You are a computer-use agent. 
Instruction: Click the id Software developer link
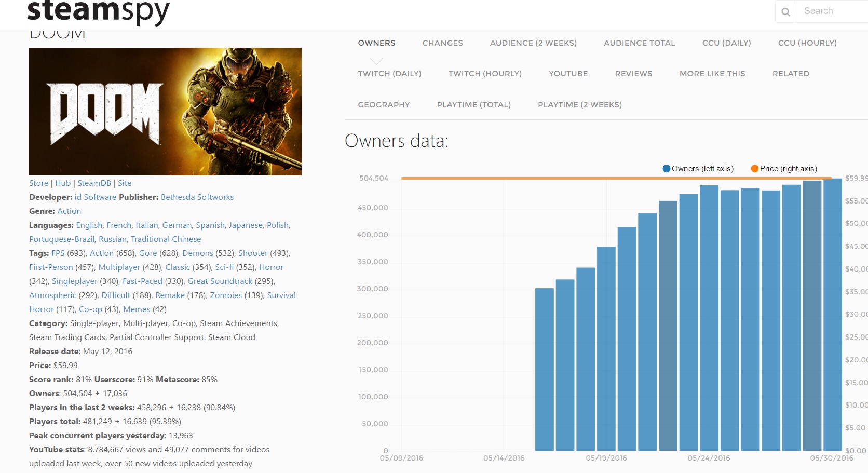95,197
